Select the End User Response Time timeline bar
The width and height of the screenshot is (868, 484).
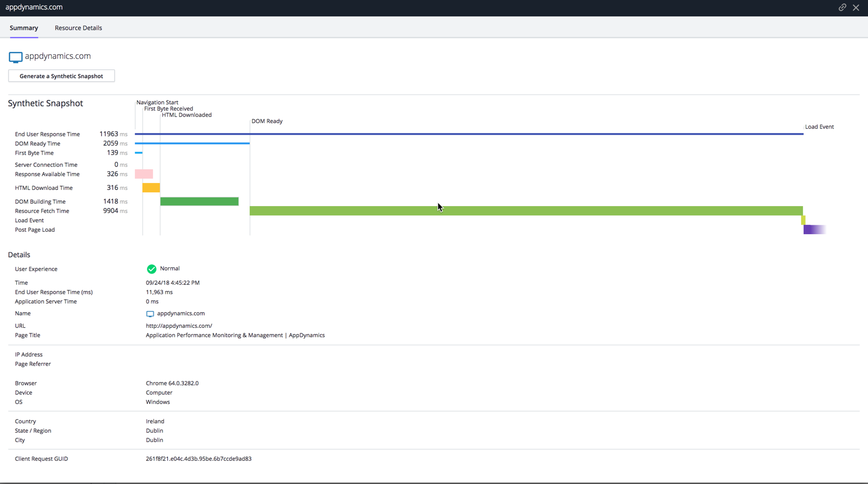[x=469, y=134]
